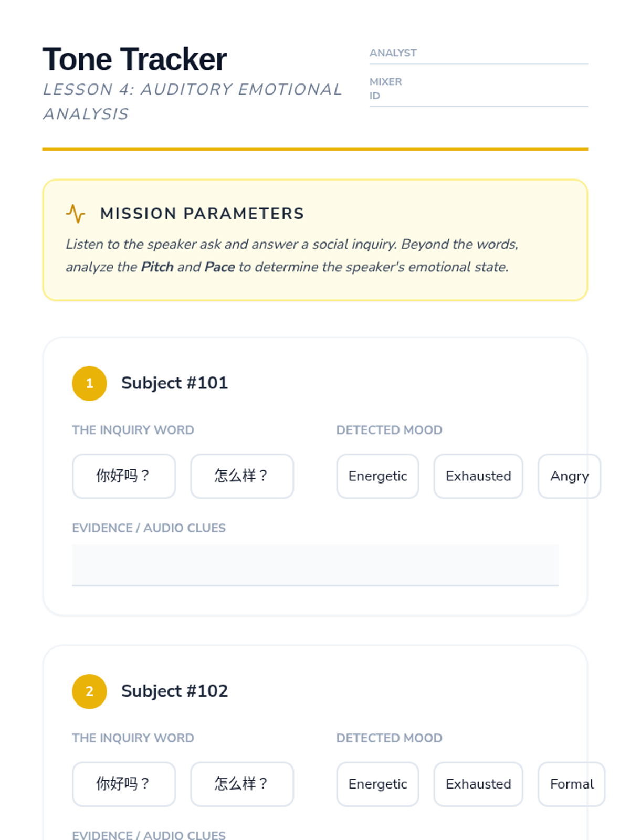The height and width of the screenshot is (840, 630).
Task: Choose Exhausted mood for Subject #102
Action: (478, 784)
